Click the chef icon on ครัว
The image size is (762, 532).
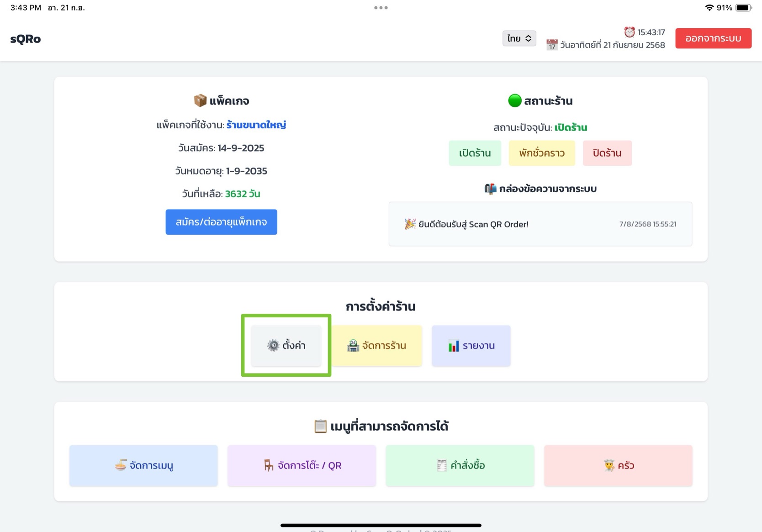[609, 465]
